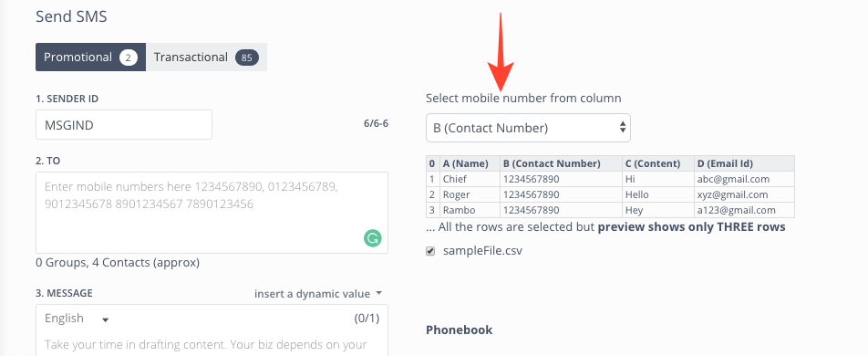This screenshot has width=868, height=356.
Task: Expand insert a dynamic value menu
Action: click(x=317, y=293)
